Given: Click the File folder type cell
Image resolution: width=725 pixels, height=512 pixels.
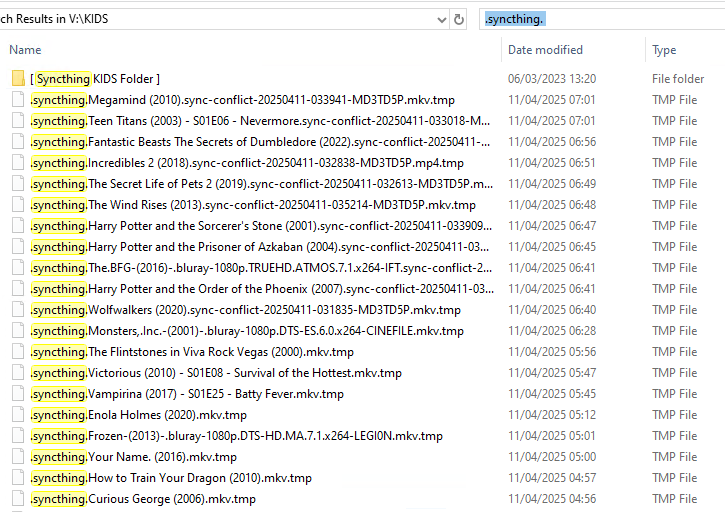Looking at the screenshot, I should [678, 79].
